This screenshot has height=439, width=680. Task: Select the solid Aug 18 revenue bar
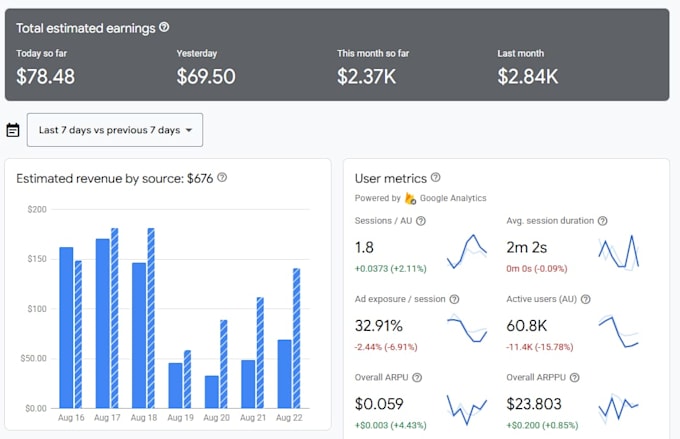(x=139, y=335)
